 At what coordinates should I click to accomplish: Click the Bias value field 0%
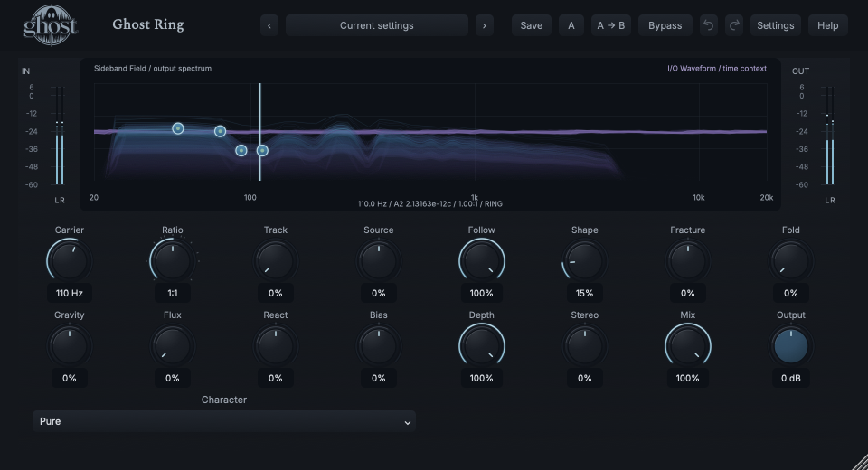pos(379,378)
